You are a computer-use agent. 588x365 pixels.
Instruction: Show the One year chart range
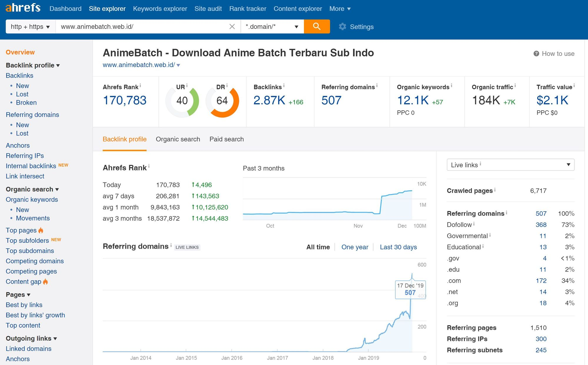click(x=355, y=247)
